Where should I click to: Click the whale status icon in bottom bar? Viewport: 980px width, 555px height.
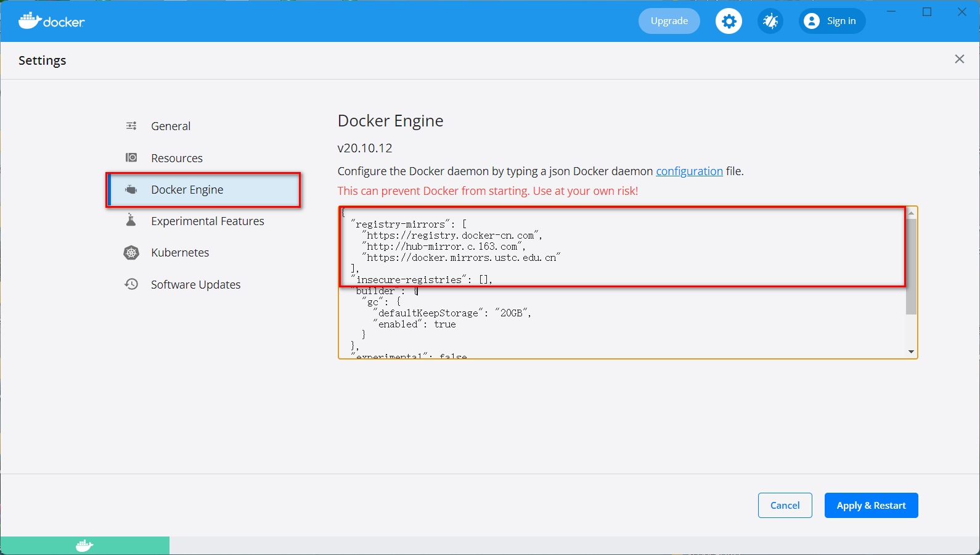click(84, 546)
